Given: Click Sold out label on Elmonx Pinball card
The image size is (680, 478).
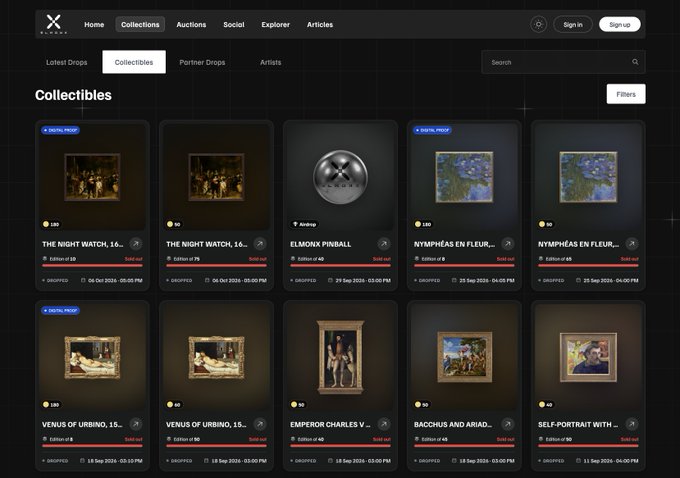Looking at the screenshot, I should 382,259.
